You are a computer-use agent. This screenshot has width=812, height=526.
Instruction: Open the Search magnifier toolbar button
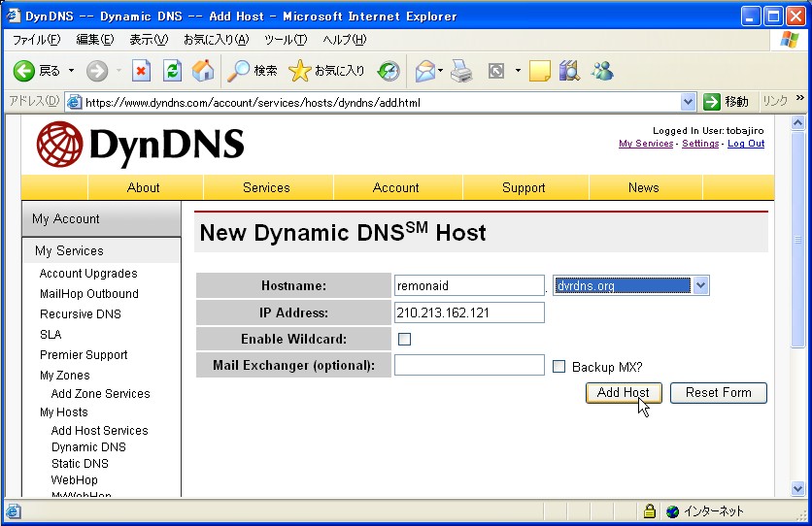click(253, 71)
